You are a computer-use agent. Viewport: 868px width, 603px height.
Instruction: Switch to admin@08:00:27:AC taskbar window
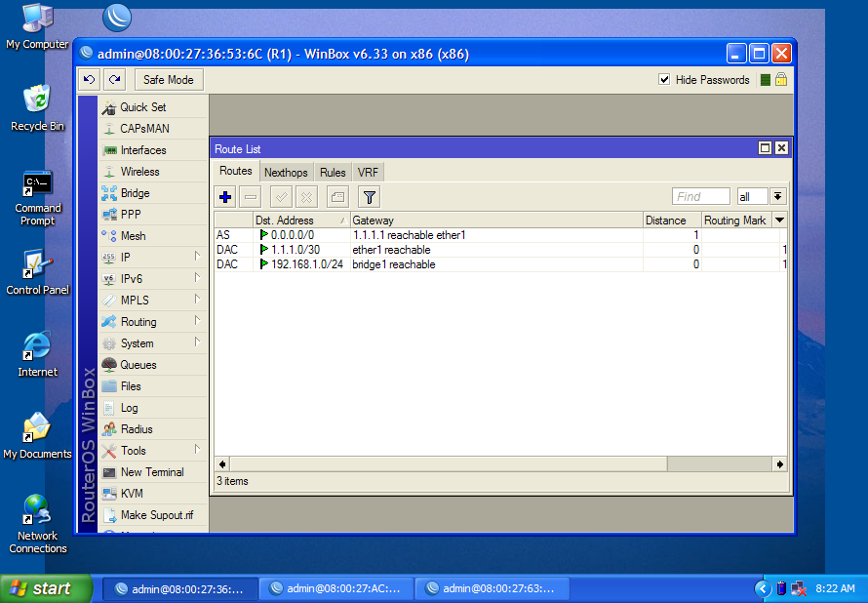click(336, 588)
